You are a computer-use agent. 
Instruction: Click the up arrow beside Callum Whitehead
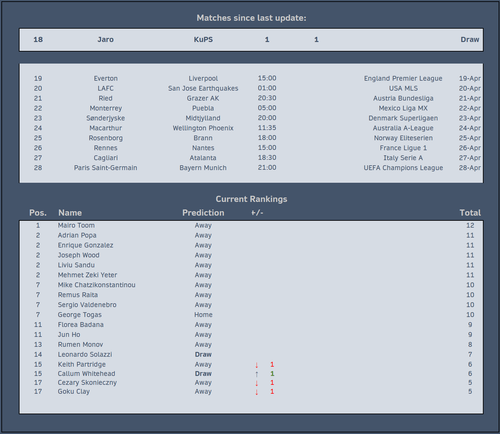point(257,374)
